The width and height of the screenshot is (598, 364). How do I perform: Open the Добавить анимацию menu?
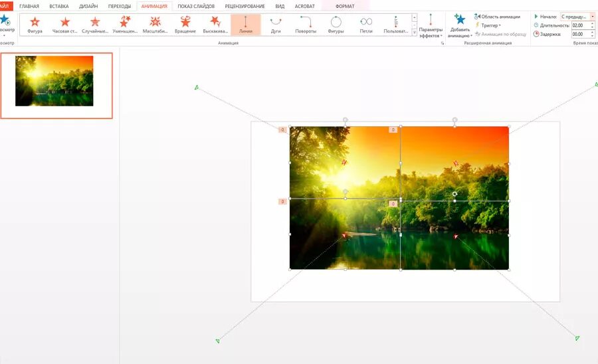[460, 26]
